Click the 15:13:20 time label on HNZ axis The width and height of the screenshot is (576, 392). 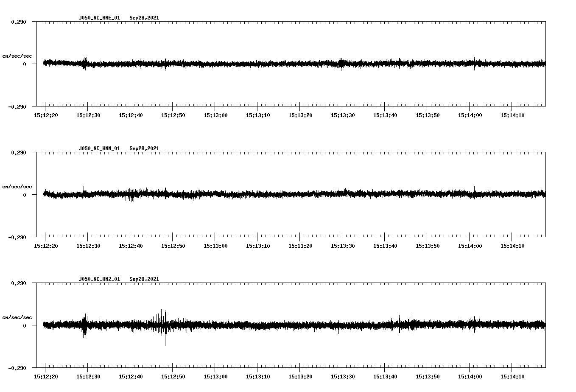point(300,377)
